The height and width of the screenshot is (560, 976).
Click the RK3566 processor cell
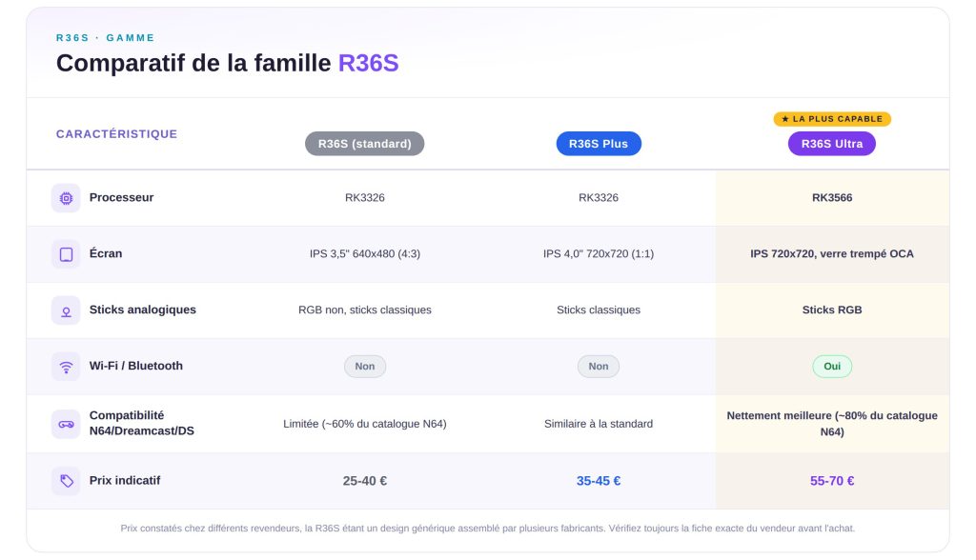click(x=832, y=198)
